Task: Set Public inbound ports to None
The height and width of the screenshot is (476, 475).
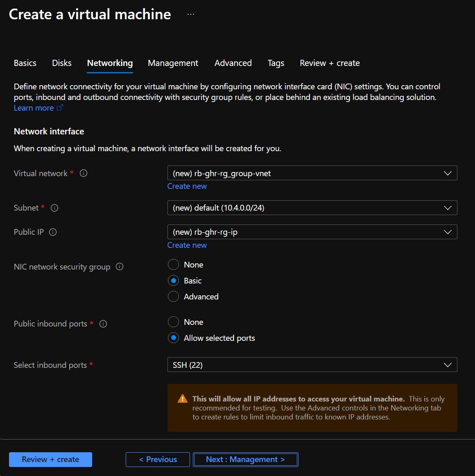Action: [x=173, y=322]
